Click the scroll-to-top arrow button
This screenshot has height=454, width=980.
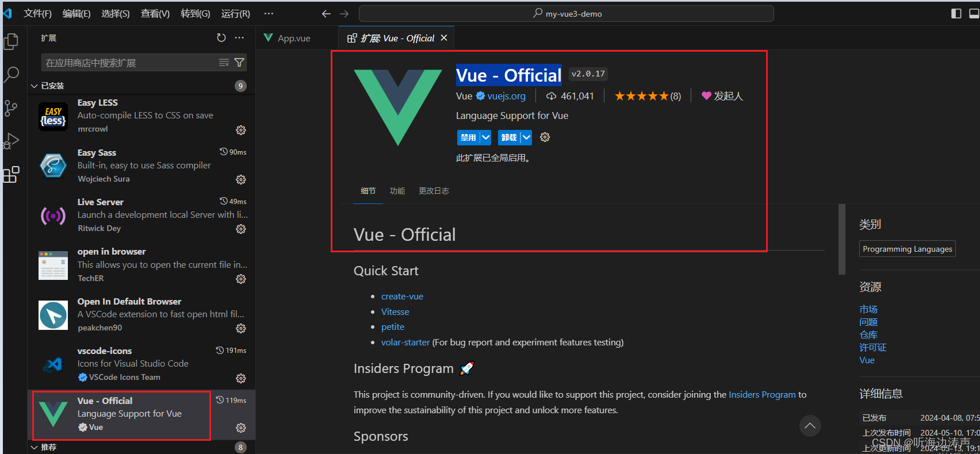pos(810,426)
